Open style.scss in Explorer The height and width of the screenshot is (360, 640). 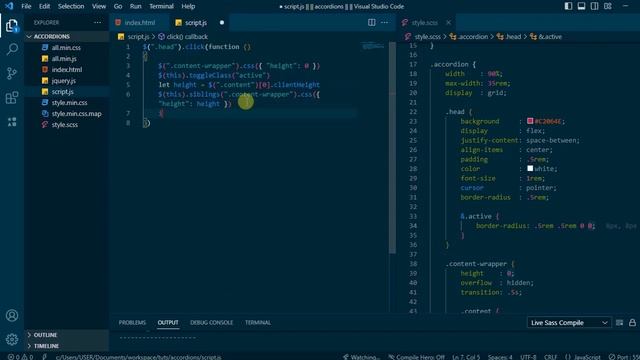(67, 125)
